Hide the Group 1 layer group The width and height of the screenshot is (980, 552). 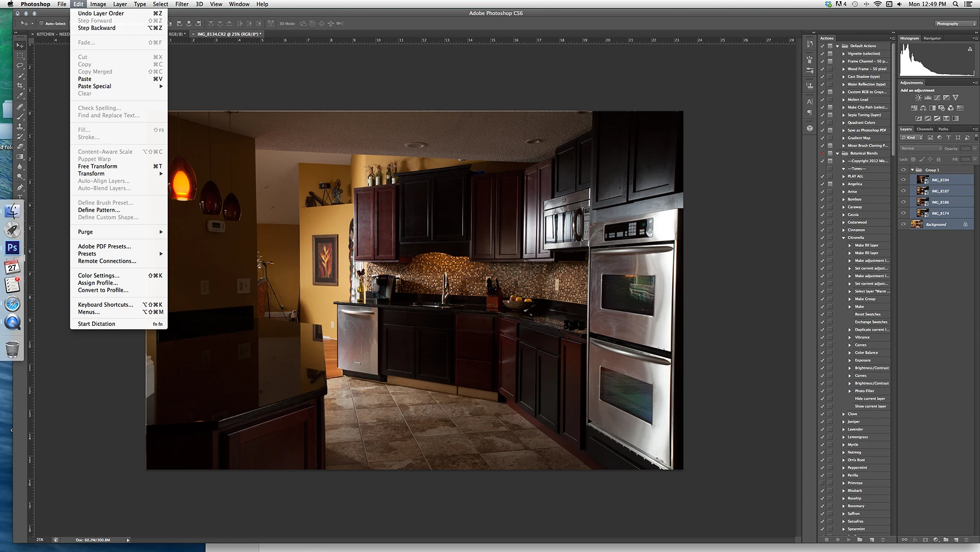tap(904, 169)
